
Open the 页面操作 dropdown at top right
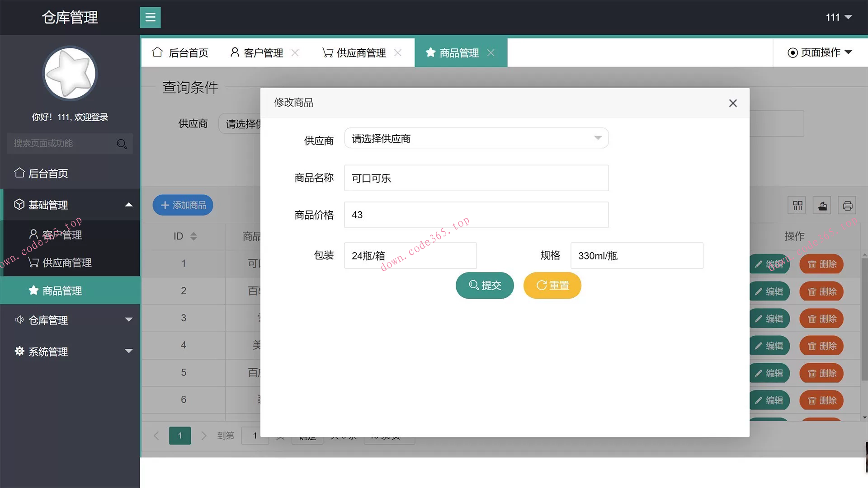(818, 52)
